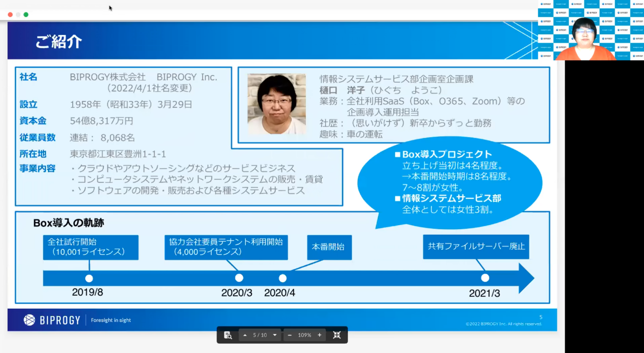Click the red close window button
Screen dimensions: 644x353
pos(10,14)
